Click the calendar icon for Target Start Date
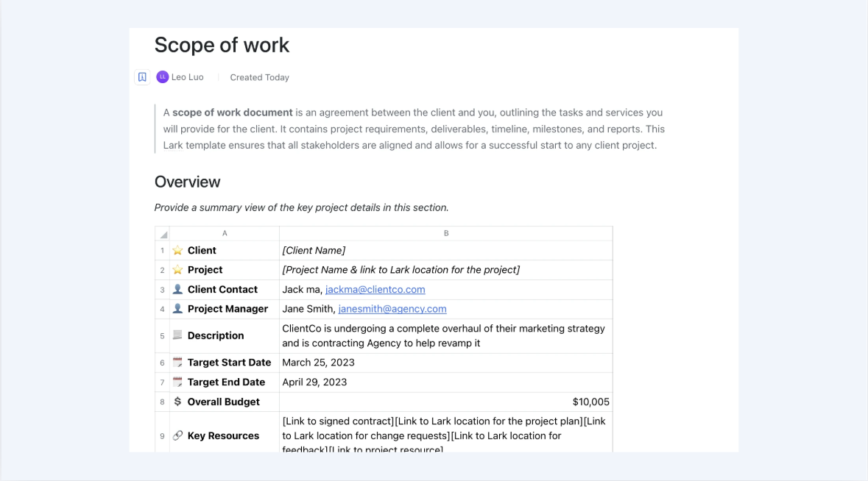Viewport: 868px width, 481px height. [177, 362]
